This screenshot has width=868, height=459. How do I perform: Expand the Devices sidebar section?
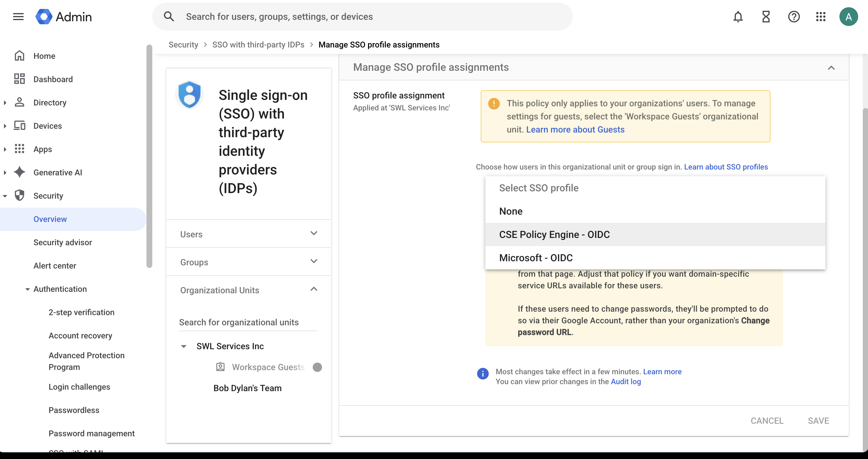5,126
